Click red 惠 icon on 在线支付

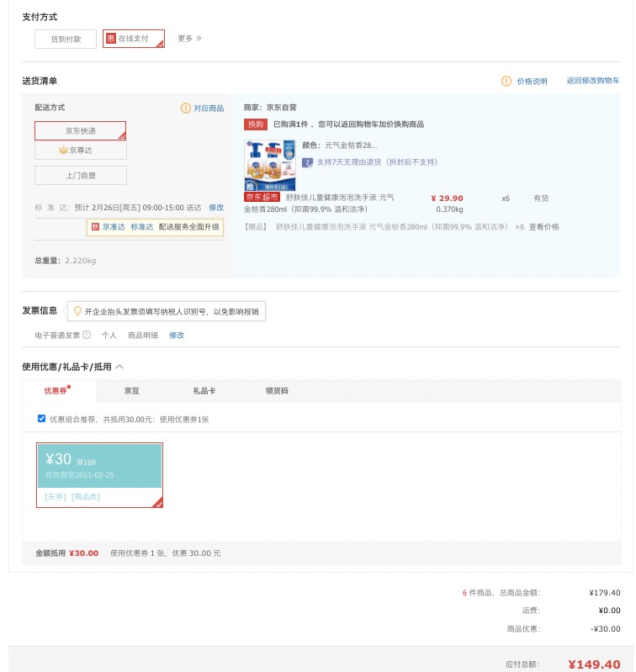(x=111, y=39)
